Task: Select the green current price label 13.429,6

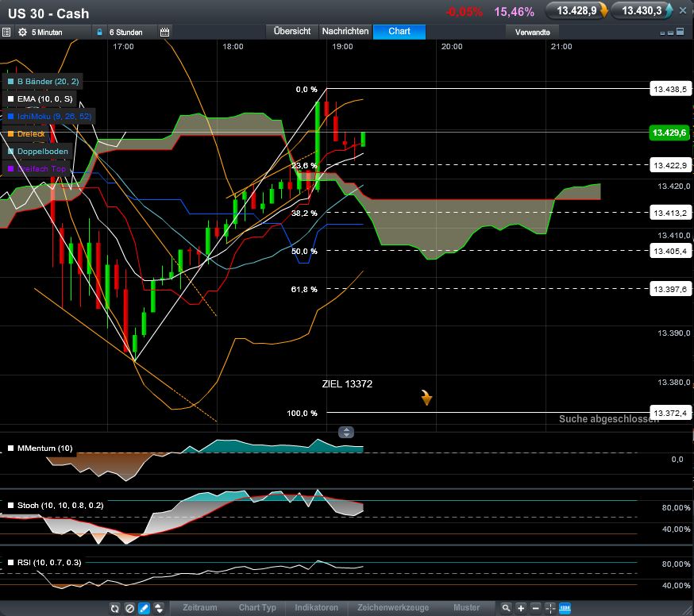Action: [669, 133]
